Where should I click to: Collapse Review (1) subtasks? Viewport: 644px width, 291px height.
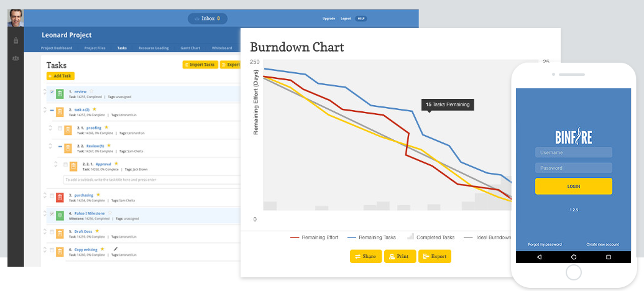(x=60, y=146)
